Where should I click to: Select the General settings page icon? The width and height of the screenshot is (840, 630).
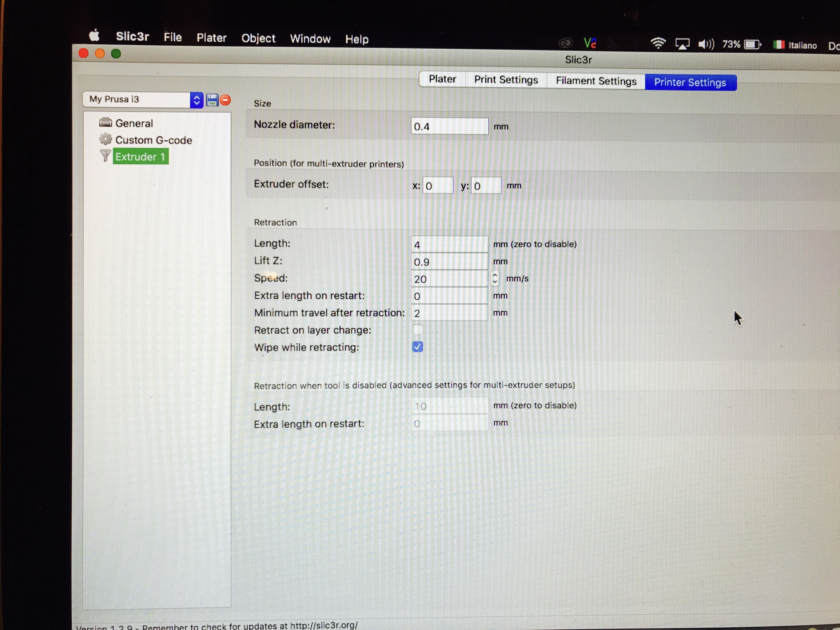[105, 122]
